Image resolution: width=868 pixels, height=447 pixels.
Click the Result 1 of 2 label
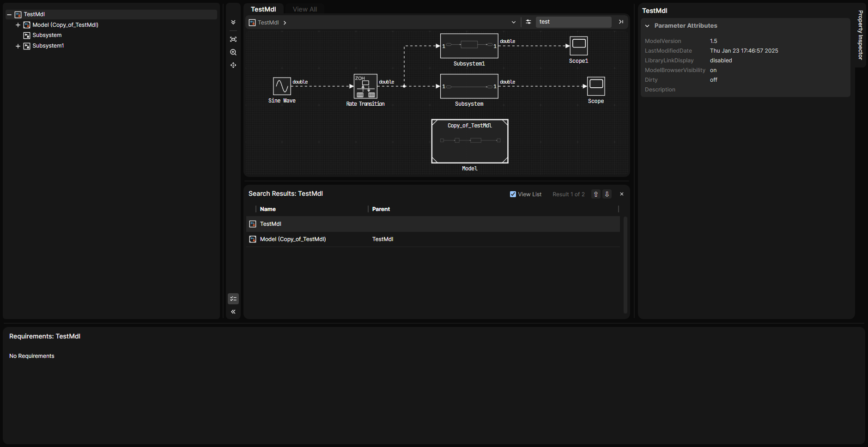coord(569,194)
